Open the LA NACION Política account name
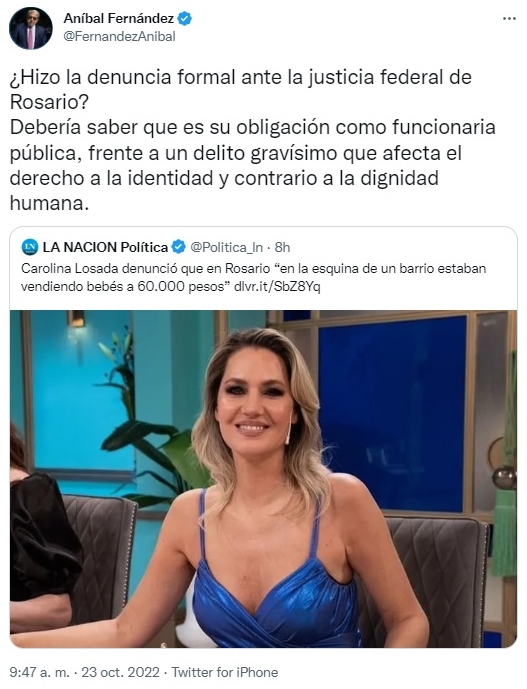Screen dimensions: 527x689 (105, 247)
